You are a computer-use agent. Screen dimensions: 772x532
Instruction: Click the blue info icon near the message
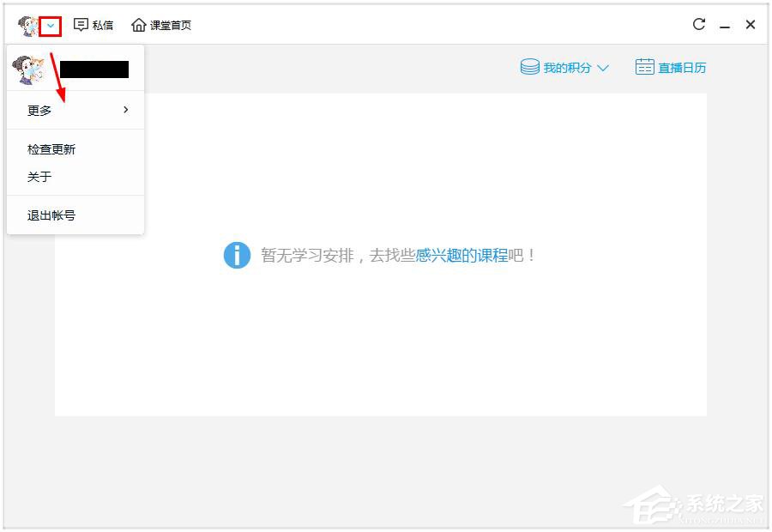(237, 255)
